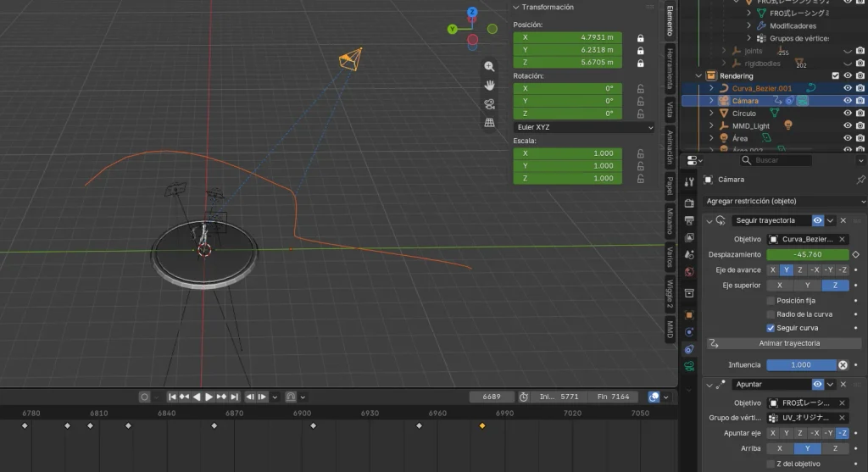868x472 pixels.
Task: Play the animation forward
Action: 209,397
